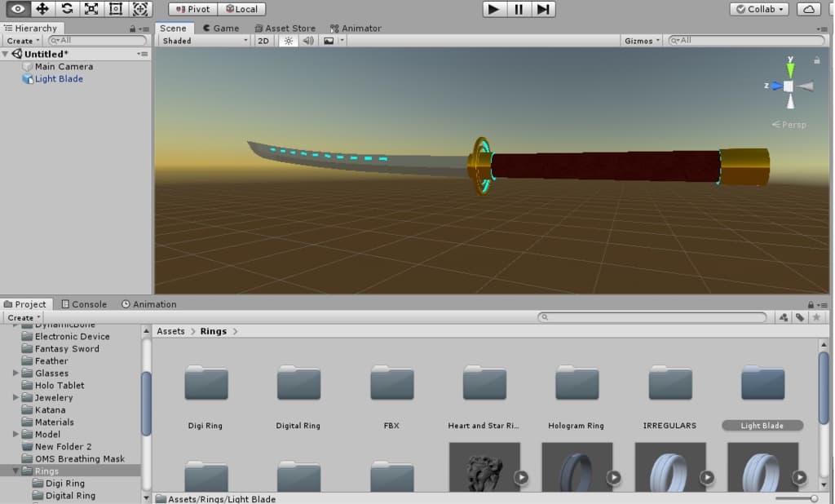
Task: Open the Gizmos dropdown
Action: tap(642, 41)
